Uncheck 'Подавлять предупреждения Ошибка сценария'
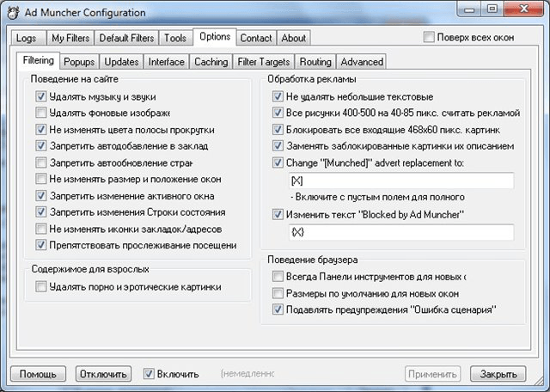The height and width of the screenshot is (392, 550). coord(278,309)
